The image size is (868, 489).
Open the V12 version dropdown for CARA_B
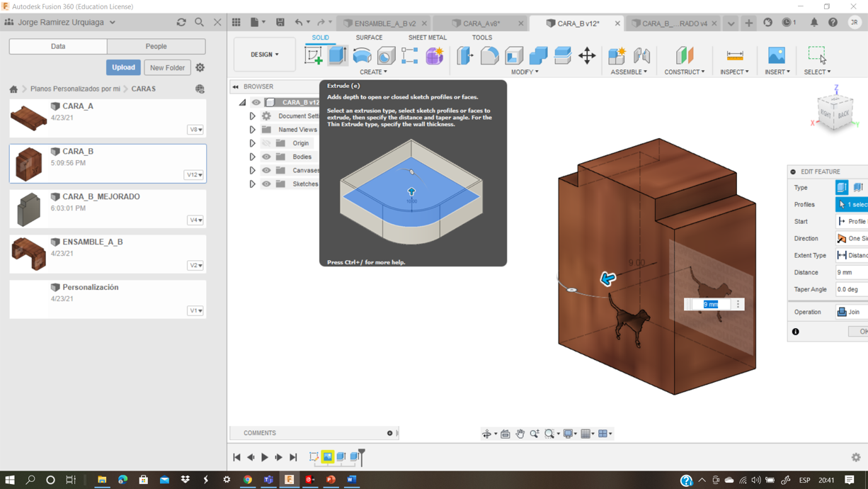[x=194, y=175]
